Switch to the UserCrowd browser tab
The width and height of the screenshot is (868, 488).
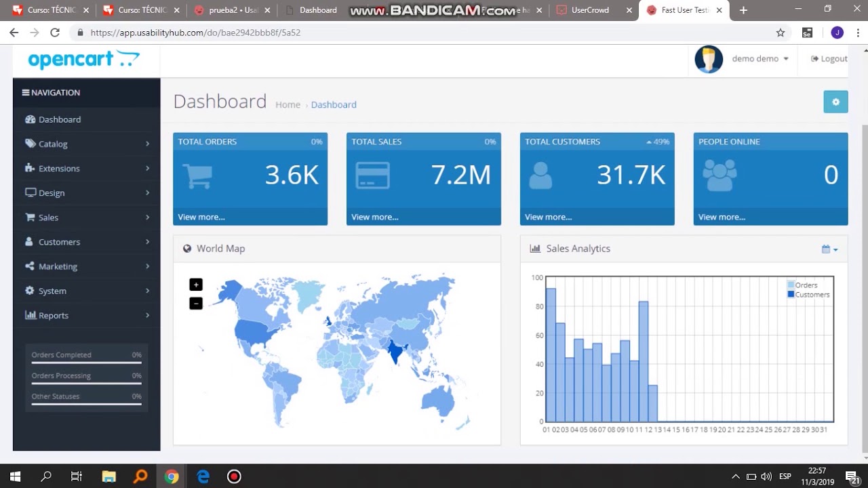[593, 10]
